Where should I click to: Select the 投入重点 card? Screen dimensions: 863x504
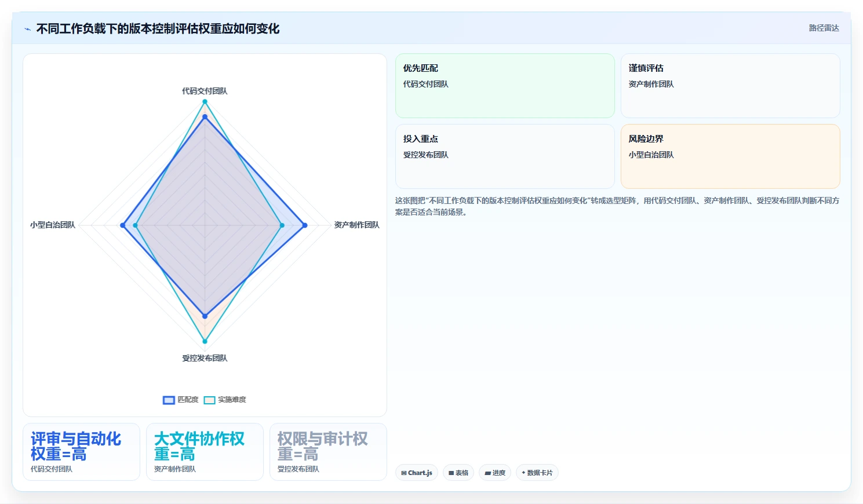pos(505,156)
